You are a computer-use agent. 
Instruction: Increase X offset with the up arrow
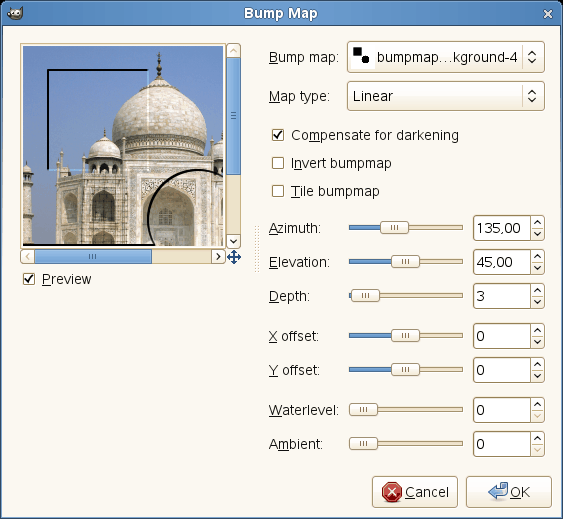537,330
